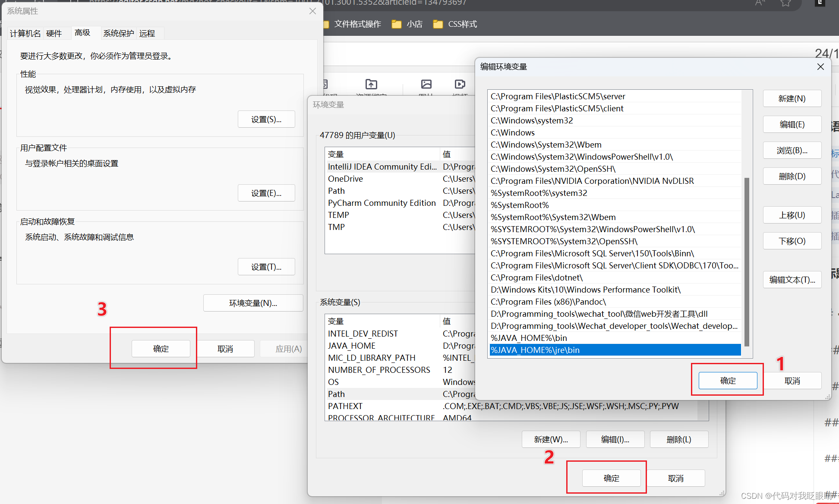Select the C:\Windows\system32 entry

point(615,120)
